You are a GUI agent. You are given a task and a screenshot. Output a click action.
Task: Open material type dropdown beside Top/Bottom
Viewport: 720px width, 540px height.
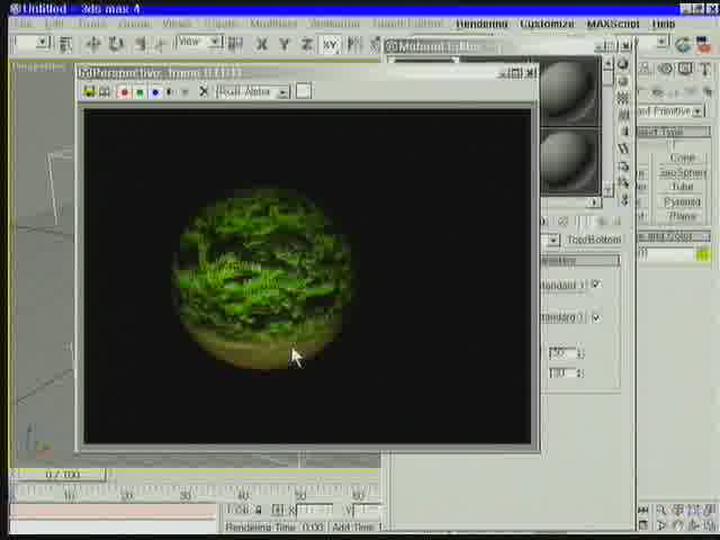point(551,240)
